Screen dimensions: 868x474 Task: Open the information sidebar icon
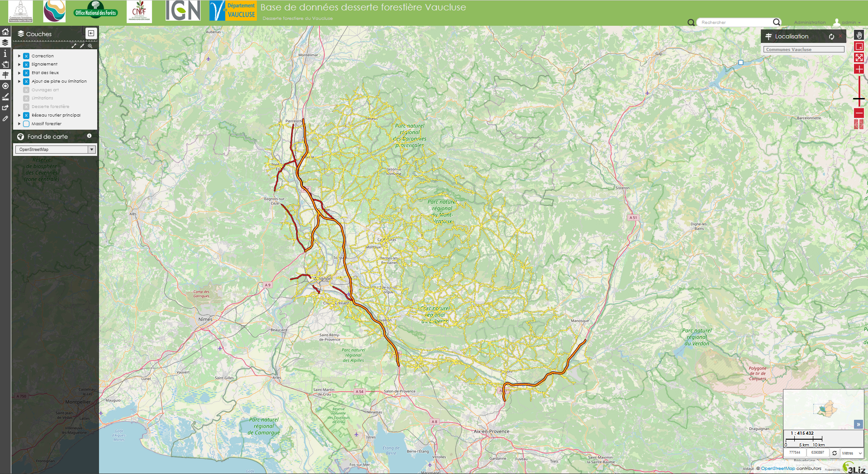[x=5, y=53]
